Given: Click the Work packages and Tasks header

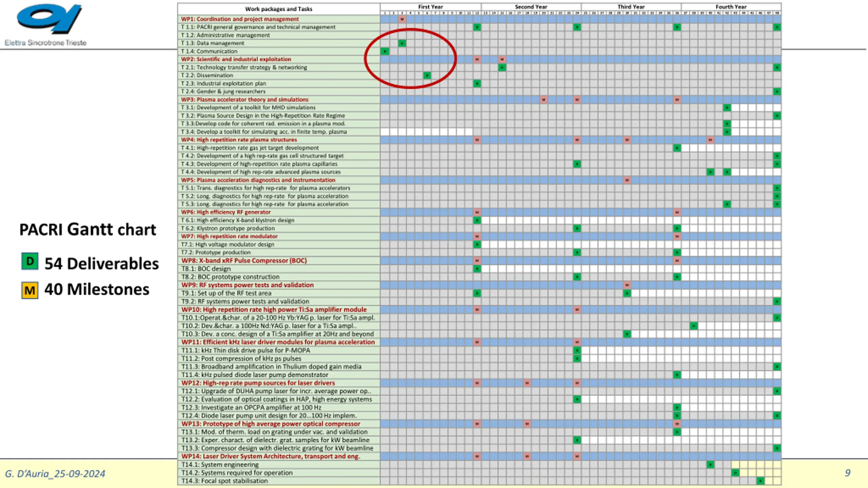Looking at the screenshot, I should coord(279,9).
